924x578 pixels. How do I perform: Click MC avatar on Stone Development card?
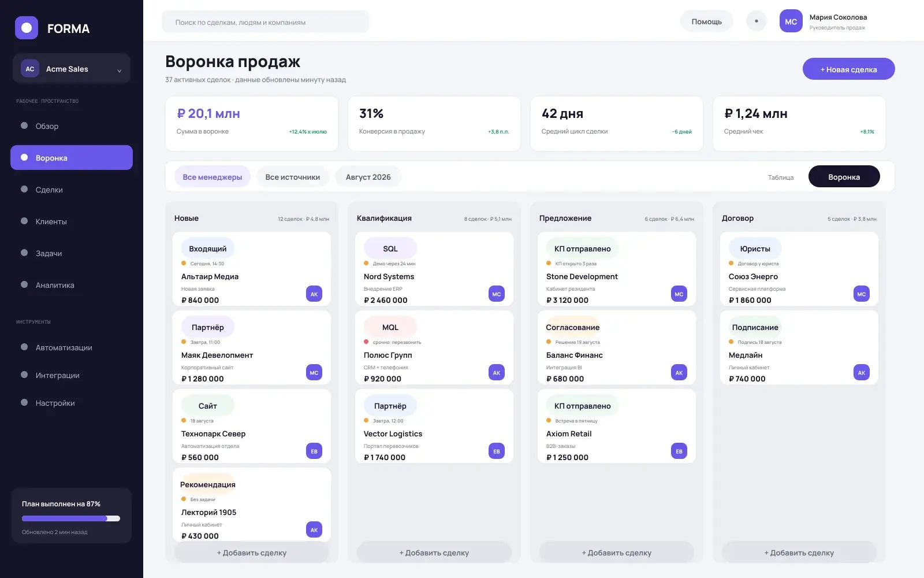pyautogui.click(x=679, y=294)
